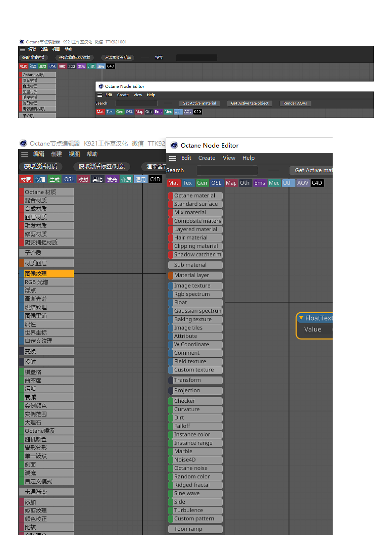This screenshot has width=392, height=554.
Task: Select the Projection node entry
Action: tap(195, 390)
